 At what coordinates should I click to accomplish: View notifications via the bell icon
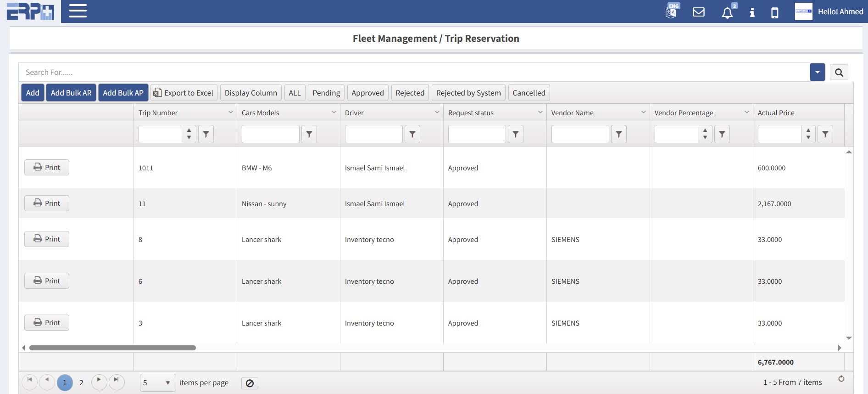point(727,12)
